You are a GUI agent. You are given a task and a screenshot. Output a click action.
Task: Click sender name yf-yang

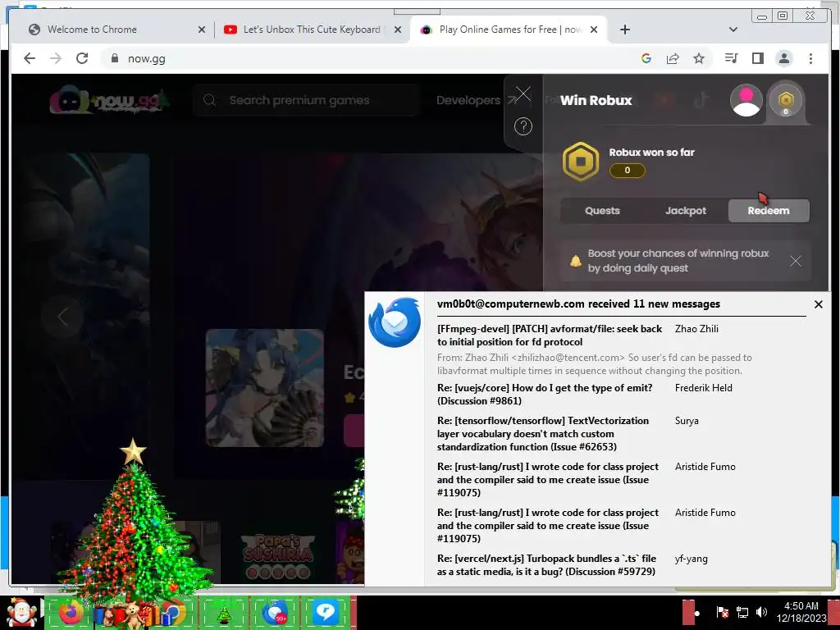691,559
